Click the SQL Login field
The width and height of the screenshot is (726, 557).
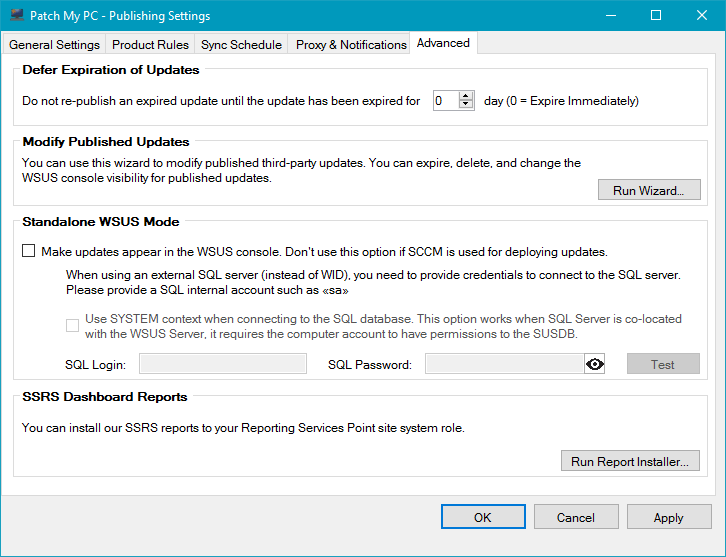pos(223,364)
